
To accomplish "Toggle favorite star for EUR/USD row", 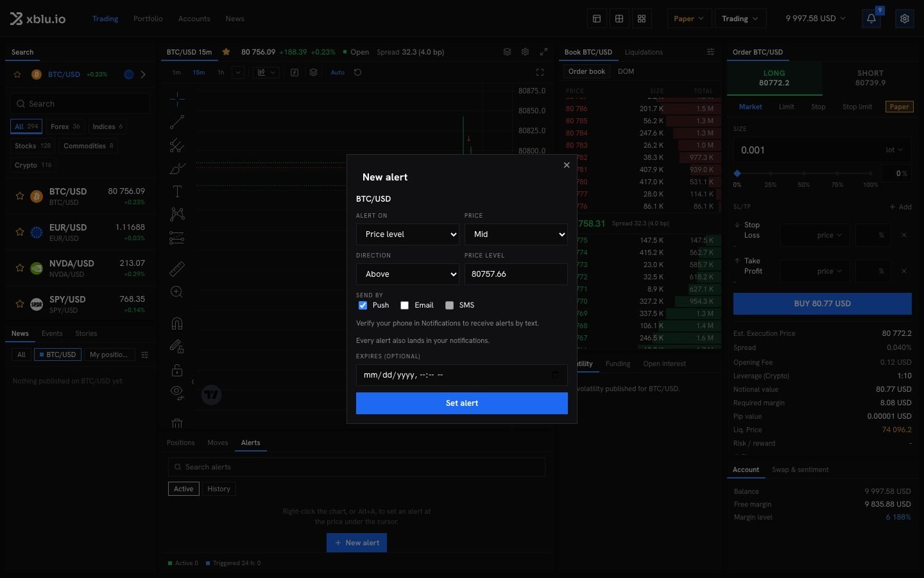I will [20, 232].
